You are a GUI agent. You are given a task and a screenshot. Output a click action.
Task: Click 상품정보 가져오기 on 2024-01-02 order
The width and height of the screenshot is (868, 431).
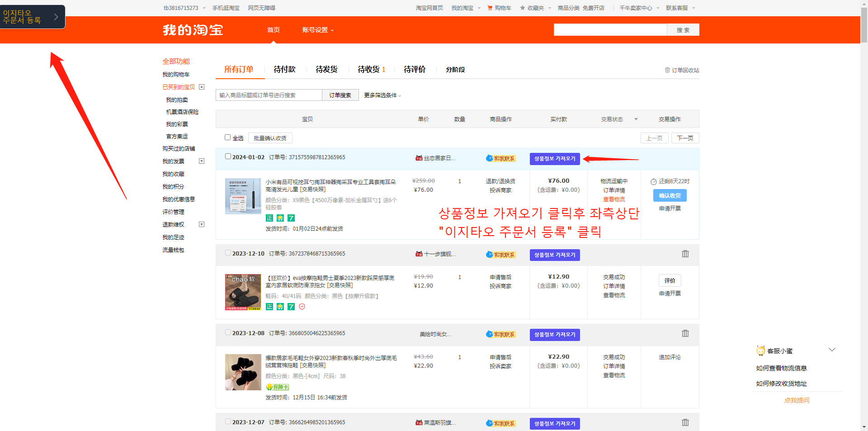coord(555,159)
